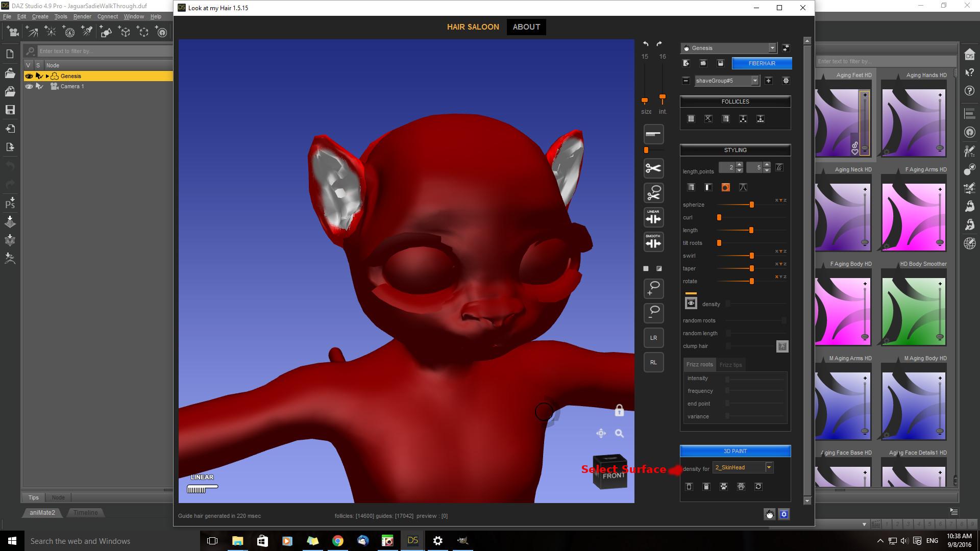Screen dimensions: 980x551
Task: Click the FIBERHAIR button
Action: [762, 63]
